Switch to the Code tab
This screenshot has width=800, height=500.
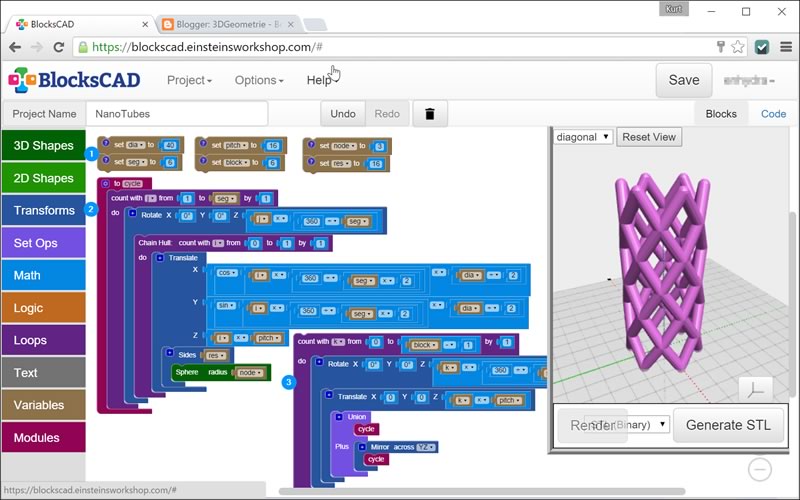[x=773, y=114]
